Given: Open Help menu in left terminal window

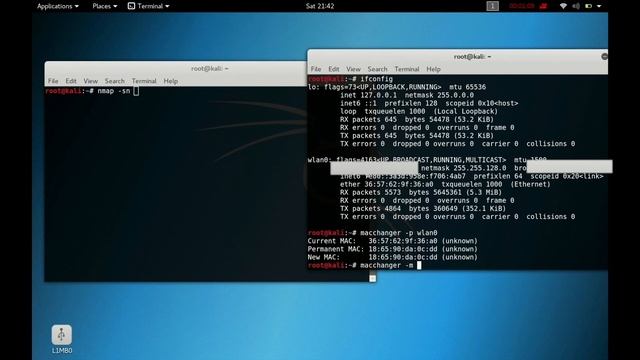Looking at the screenshot, I should tap(171, 81).
